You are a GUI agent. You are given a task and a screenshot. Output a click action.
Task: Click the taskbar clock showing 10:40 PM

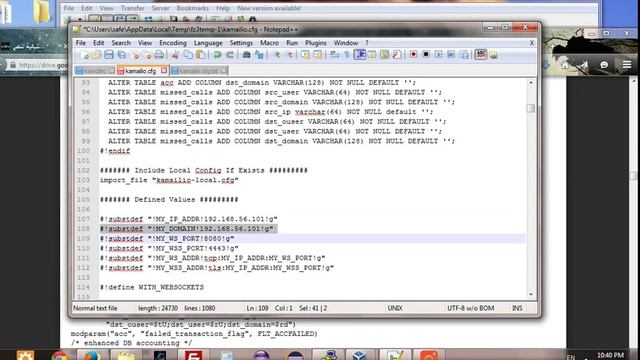[x=610, y=355]
